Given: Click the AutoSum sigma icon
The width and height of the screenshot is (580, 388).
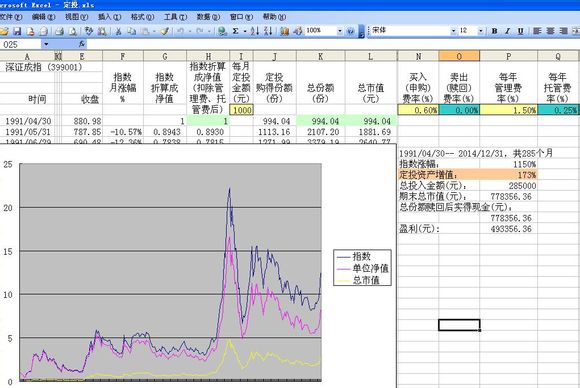Looking at the screenshot, I should [235, 31].
